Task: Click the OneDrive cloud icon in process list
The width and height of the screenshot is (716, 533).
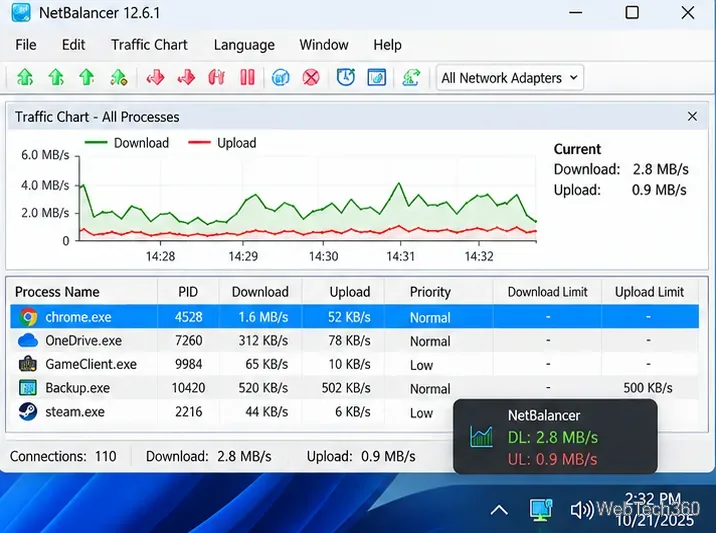Action: point(28,341)
